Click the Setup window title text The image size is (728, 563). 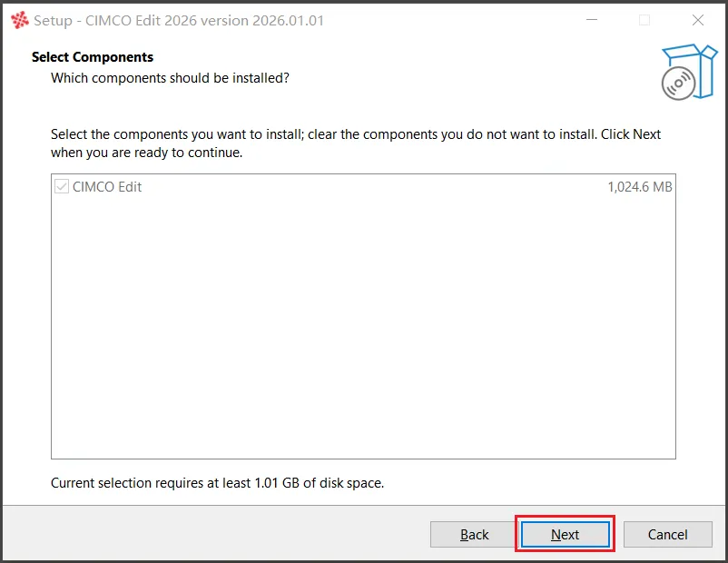tap(179, 21)
